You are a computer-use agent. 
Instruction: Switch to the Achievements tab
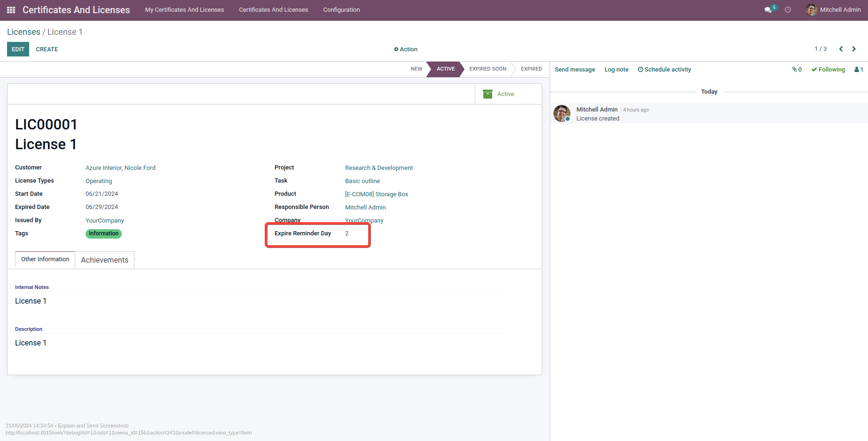pyautogui.click(x=104, y=260)
